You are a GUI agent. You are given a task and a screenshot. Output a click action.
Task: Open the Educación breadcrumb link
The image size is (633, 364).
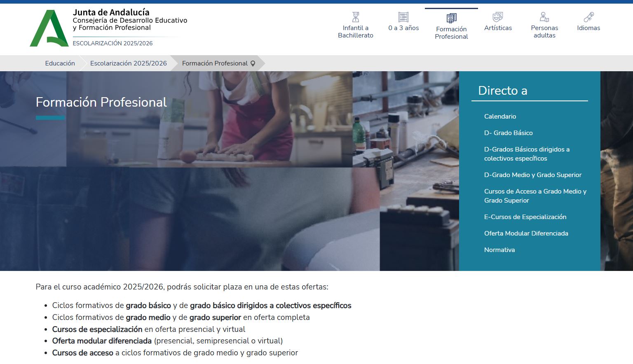60,63
